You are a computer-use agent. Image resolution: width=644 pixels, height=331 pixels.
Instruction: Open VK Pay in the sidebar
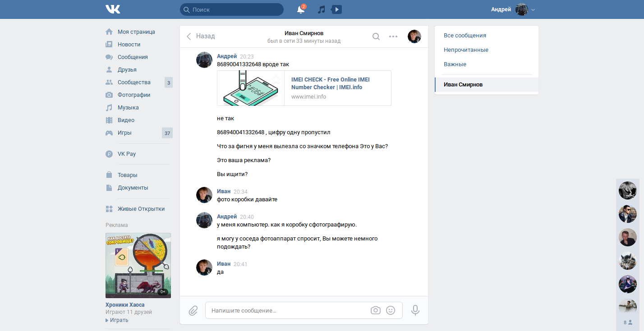click(x=126, y=154)
